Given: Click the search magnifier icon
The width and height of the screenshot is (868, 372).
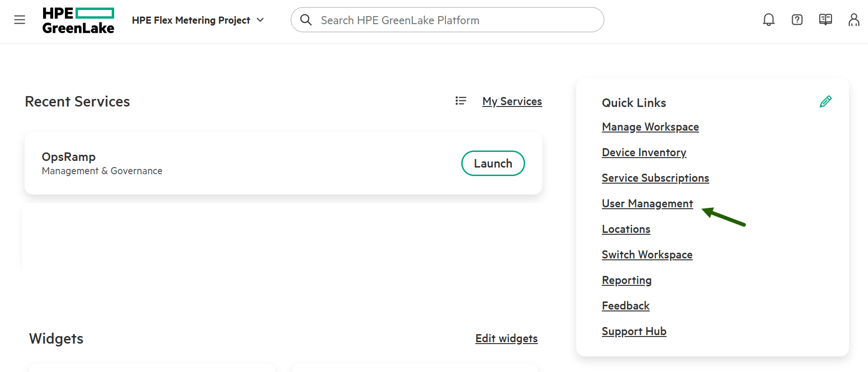Looking at the screenshot, I should click(x=306, y=20).
